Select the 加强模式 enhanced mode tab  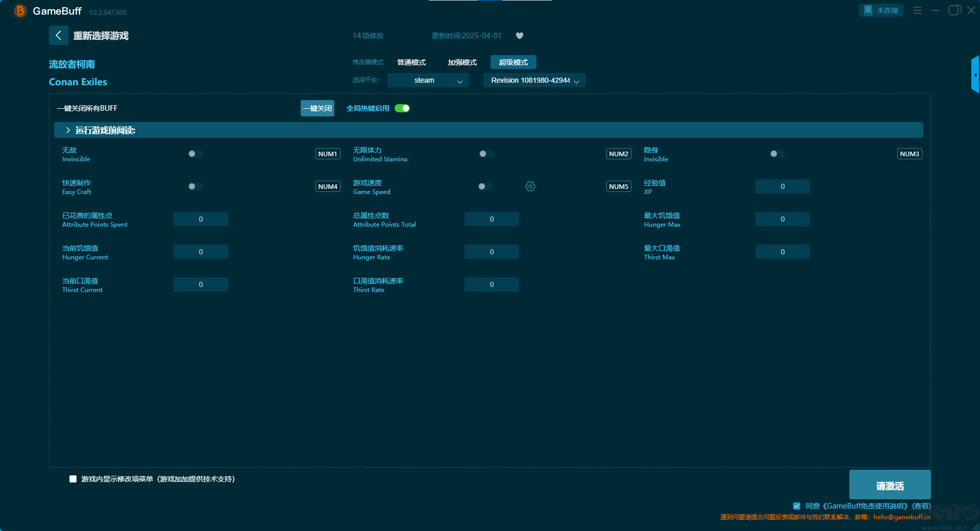coord(462,62)
